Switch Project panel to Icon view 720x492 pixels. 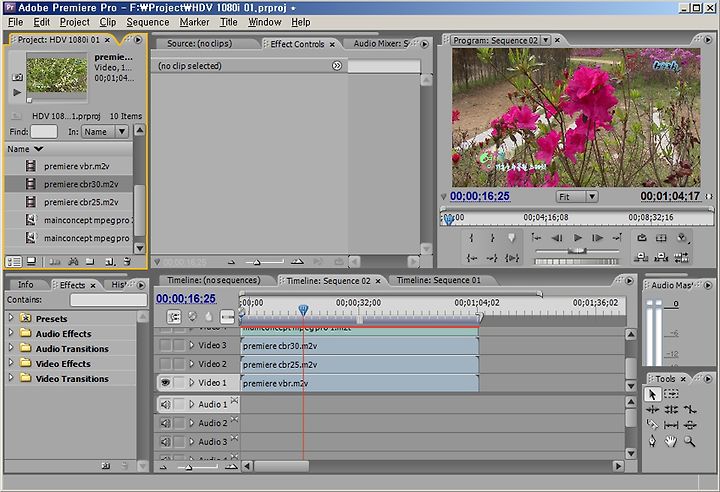click(31, 261)
